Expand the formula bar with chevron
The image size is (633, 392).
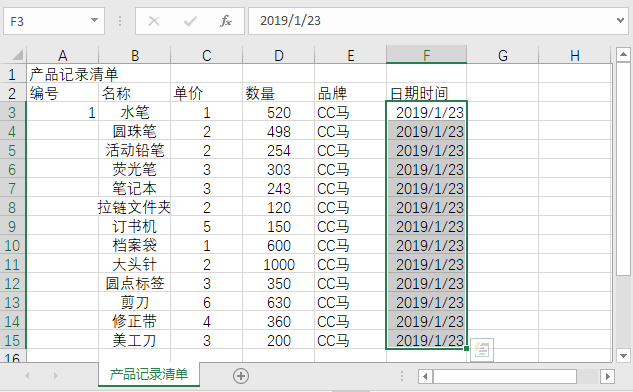tap(620, 20)
